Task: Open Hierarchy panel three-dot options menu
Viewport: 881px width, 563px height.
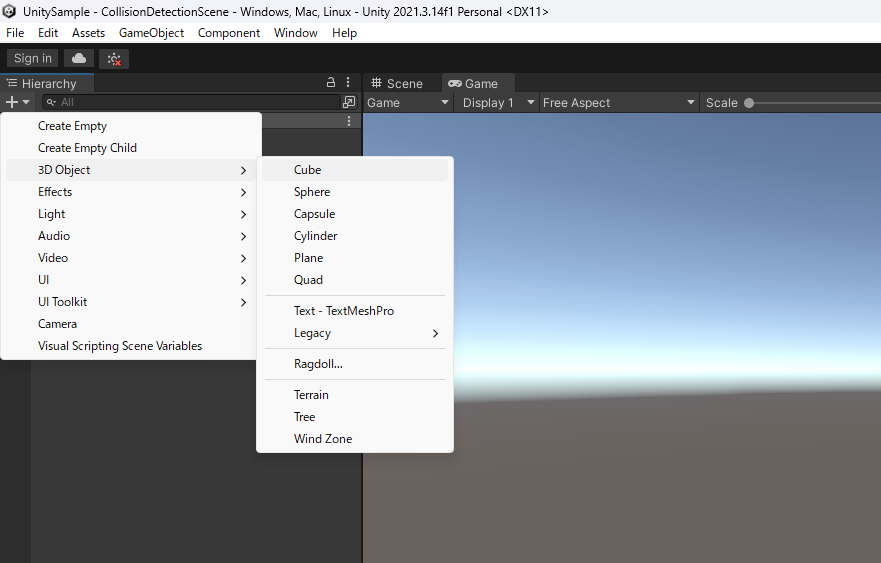Action: tap(348, 83)
